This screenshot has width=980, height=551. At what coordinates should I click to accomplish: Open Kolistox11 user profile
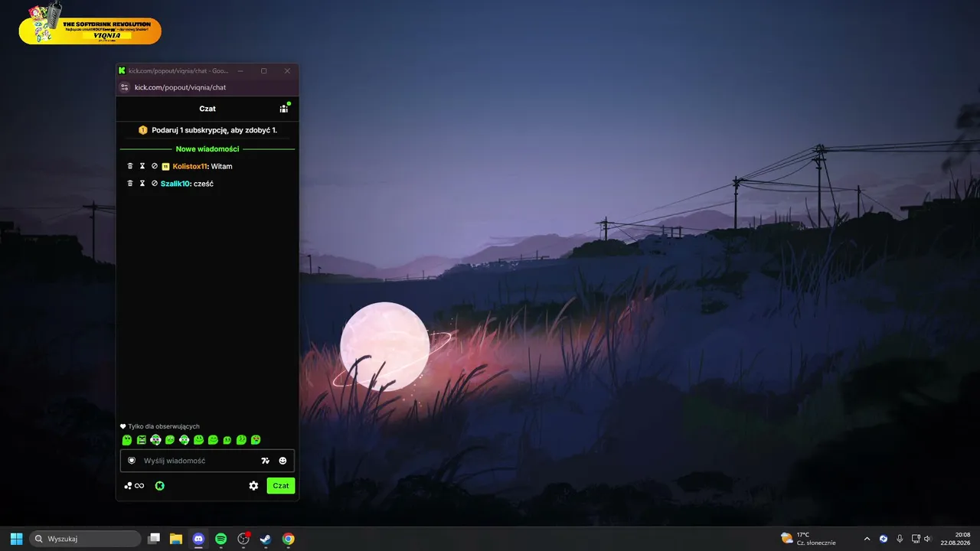point(190,166)
